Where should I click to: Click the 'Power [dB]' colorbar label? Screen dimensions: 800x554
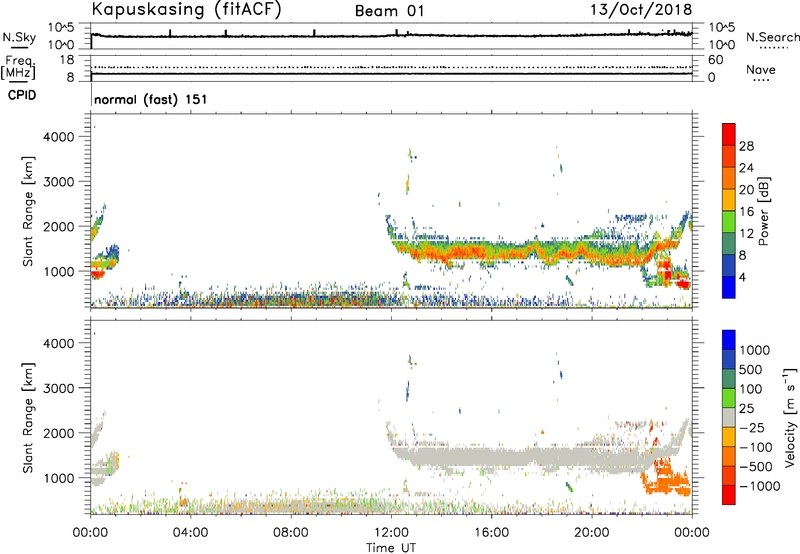pos(763,211)
